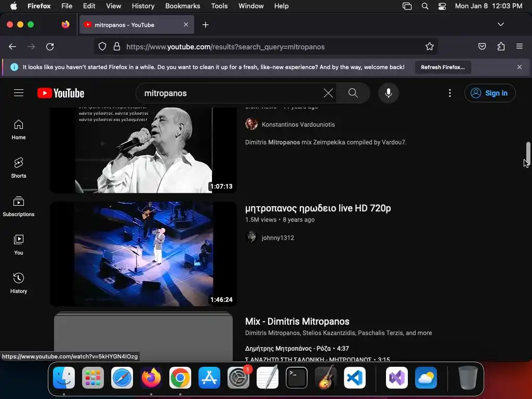Open the Edit menu
Screen dimensions: 532x399
pyautogui.click(x=89, y=6)
